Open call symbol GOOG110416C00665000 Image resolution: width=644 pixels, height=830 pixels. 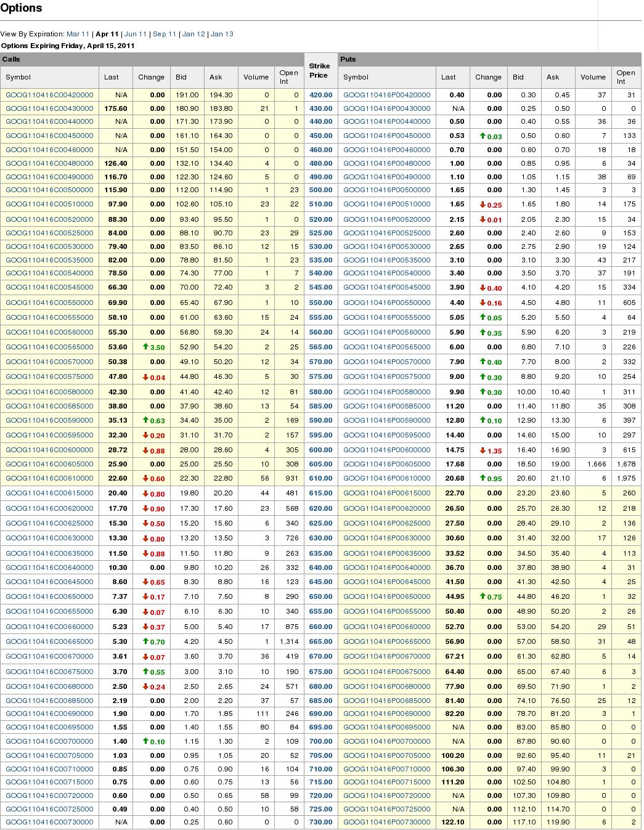click(49, 641)
